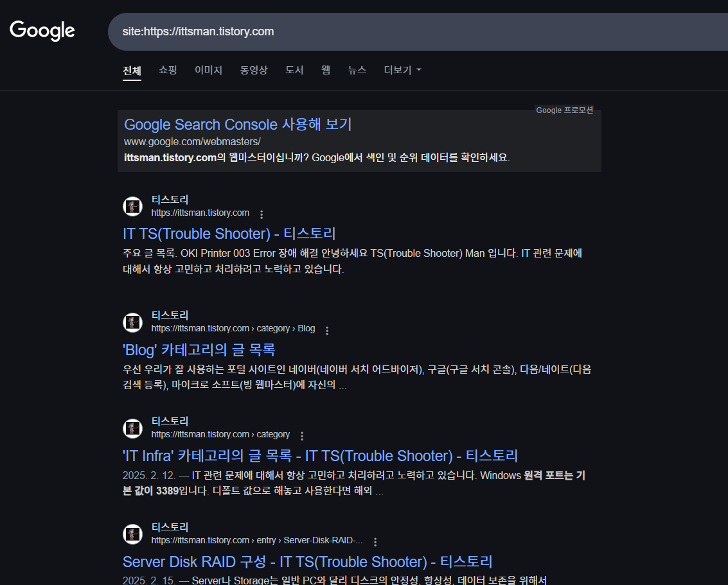This screenshot has height=585, width=728.
Task: Switch to the 이미지 tab
Action: pyautogui.click(x=208, y=70)
